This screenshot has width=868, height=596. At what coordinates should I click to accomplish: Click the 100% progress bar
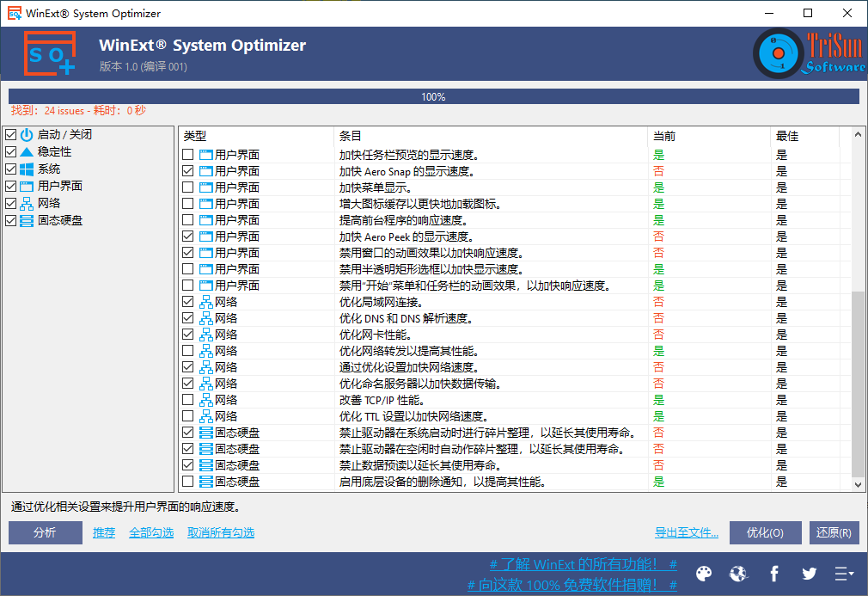433,96
